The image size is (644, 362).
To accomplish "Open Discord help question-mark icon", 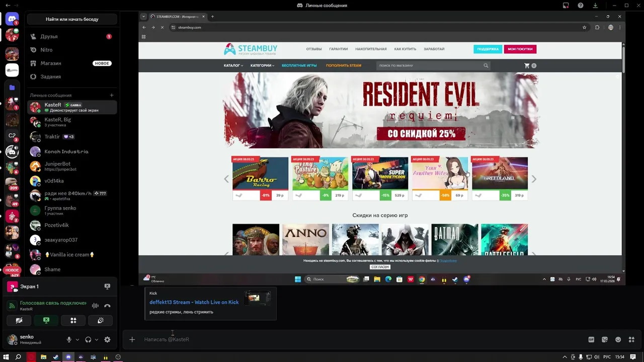I will tap(581, 6).
